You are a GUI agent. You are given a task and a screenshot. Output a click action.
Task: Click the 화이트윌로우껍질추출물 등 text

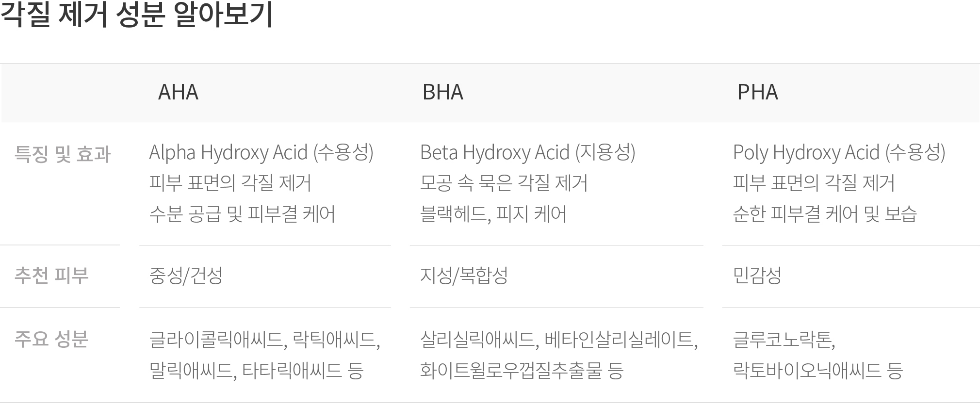522,371
